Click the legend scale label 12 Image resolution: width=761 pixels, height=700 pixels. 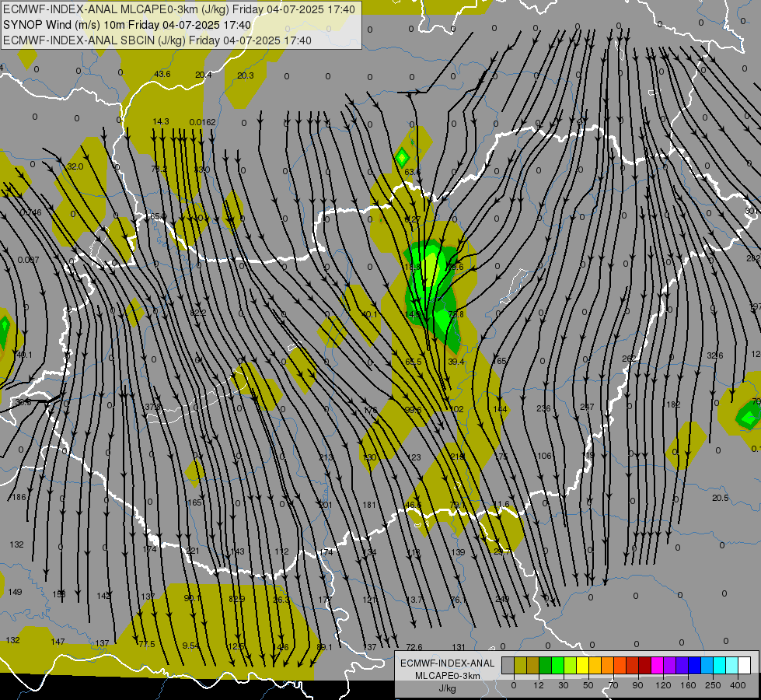(538, 685)
